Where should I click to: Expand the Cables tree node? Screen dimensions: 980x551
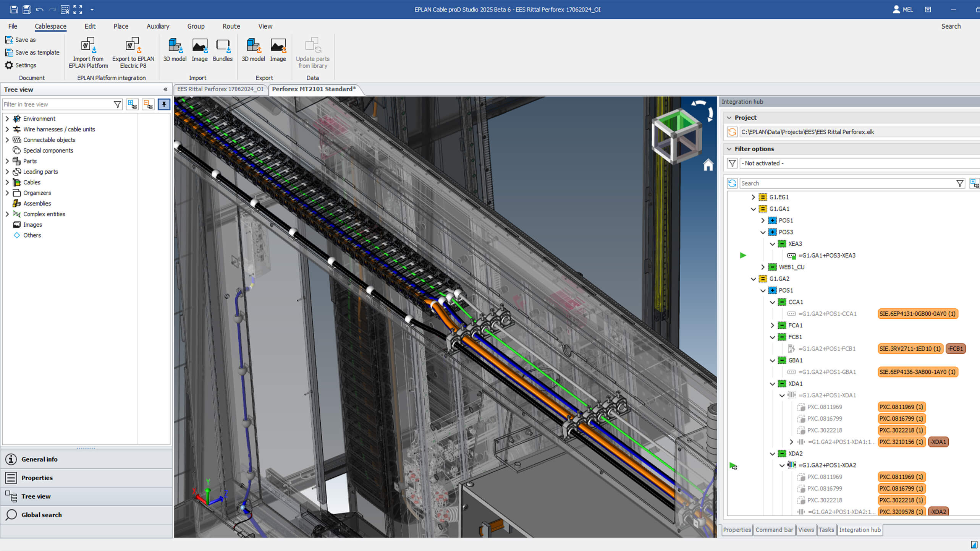[7, 182]
